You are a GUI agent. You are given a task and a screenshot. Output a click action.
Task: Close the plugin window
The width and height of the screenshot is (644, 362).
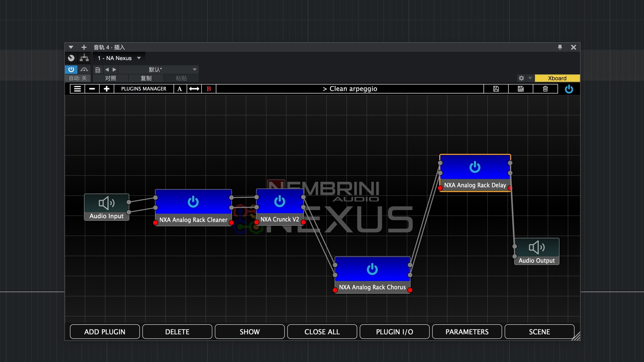point(574,47)
